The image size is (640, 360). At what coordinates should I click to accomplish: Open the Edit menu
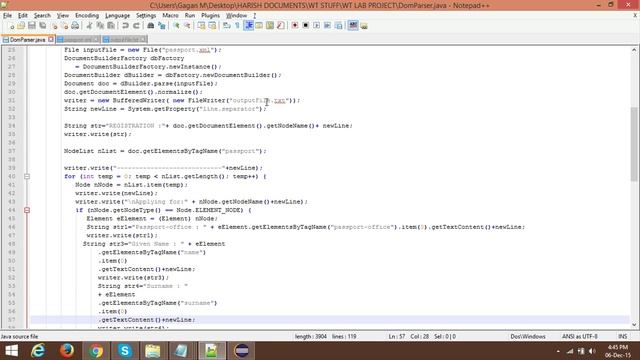tap(23, 16)
